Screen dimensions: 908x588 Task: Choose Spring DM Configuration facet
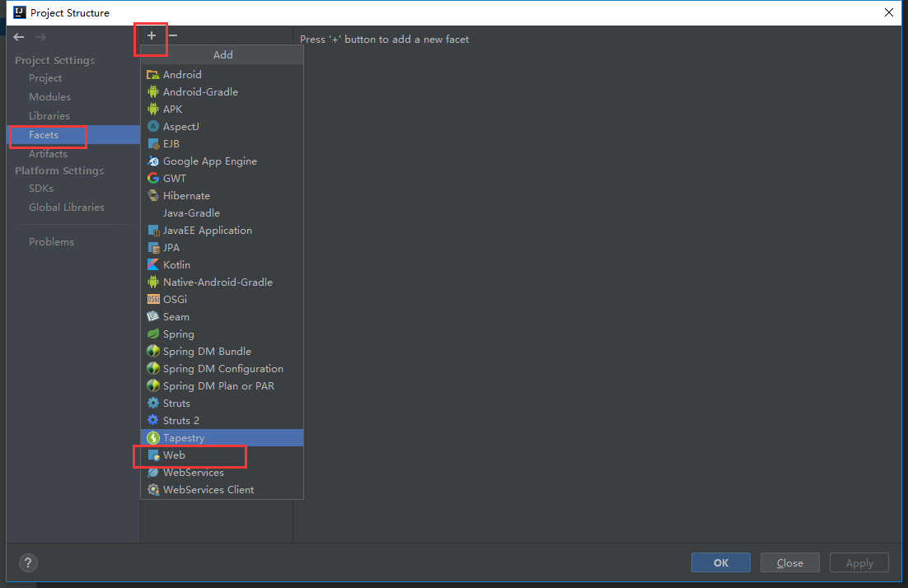coord(222,369)
